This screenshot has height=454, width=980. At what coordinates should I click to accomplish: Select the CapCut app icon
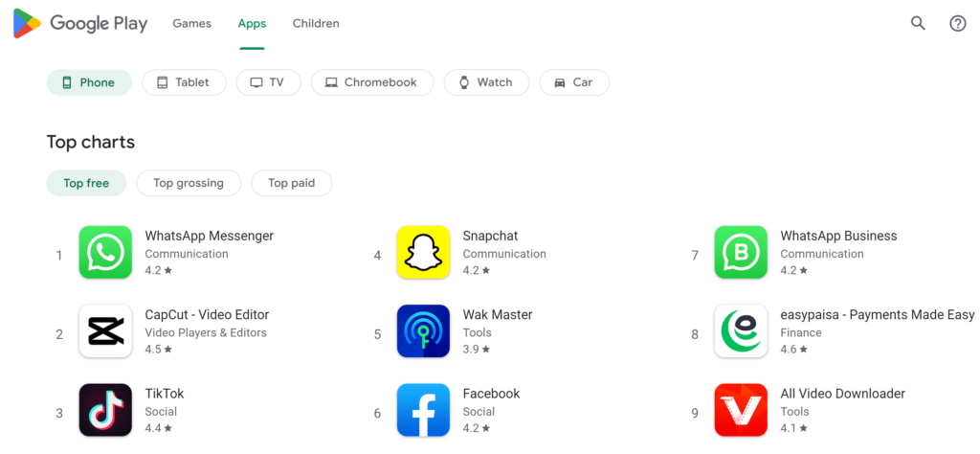(x=105, y=331)
